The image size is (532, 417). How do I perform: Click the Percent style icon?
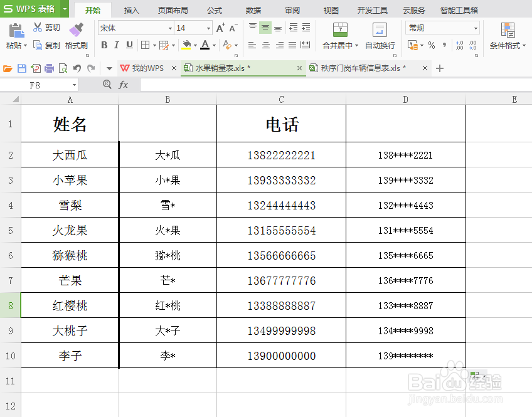(x=431, y=45)
